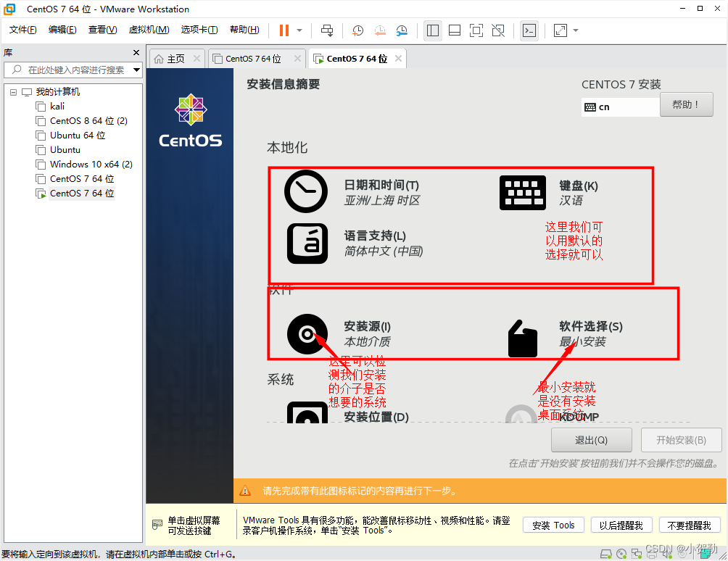Screen dimensions: 728x561
Task: Open the snapshot manager
Action: pyautogui.click(x=402, y=30)
